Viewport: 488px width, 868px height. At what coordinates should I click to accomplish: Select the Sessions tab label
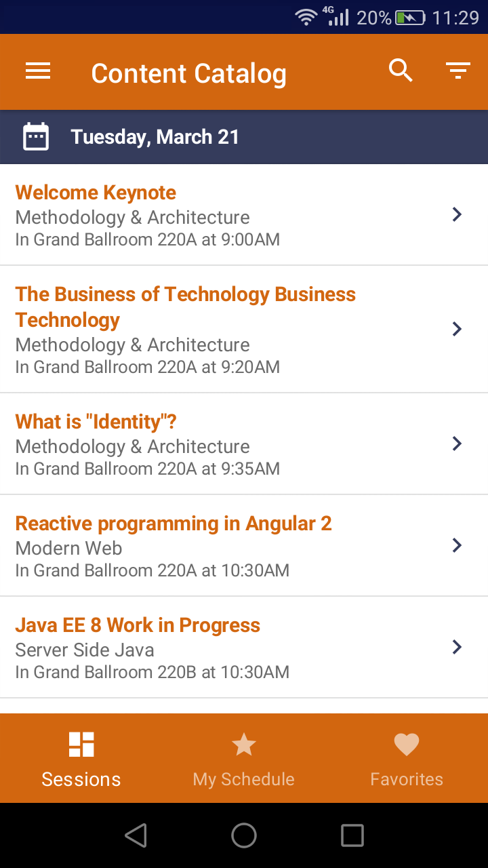click(x=81, y=779)
